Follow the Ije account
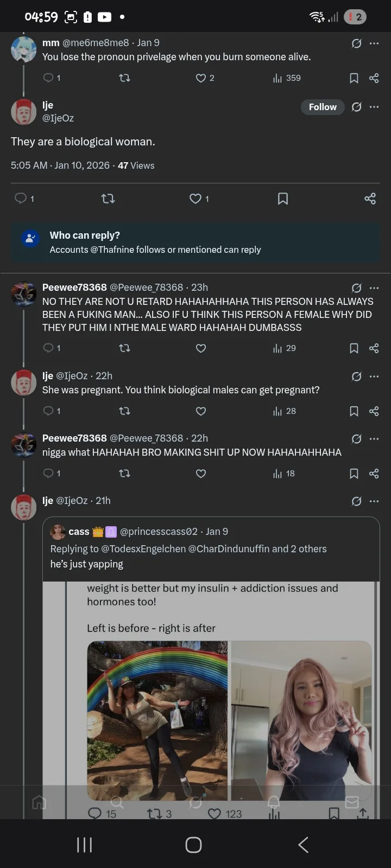This screenshot has width=391, height=868. [x=323, y=107]
